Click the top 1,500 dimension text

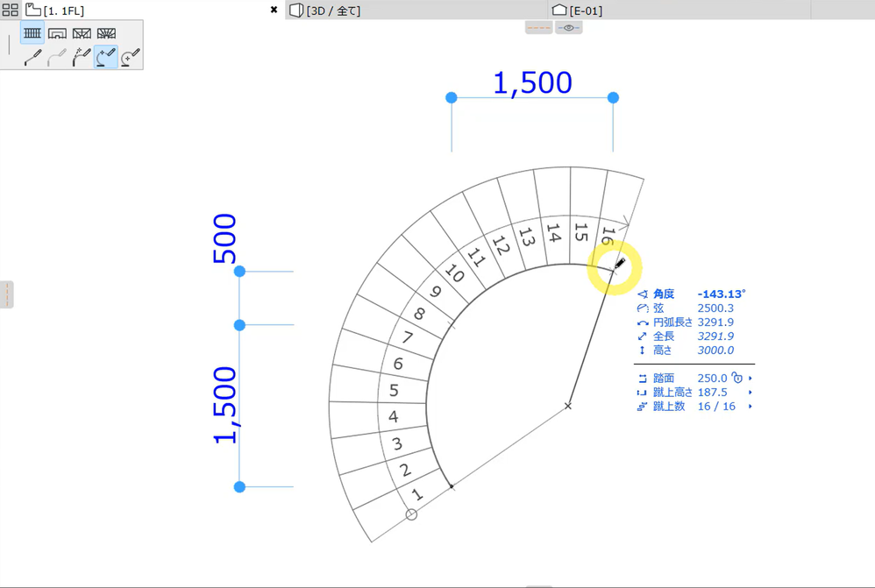click(532, 82)
